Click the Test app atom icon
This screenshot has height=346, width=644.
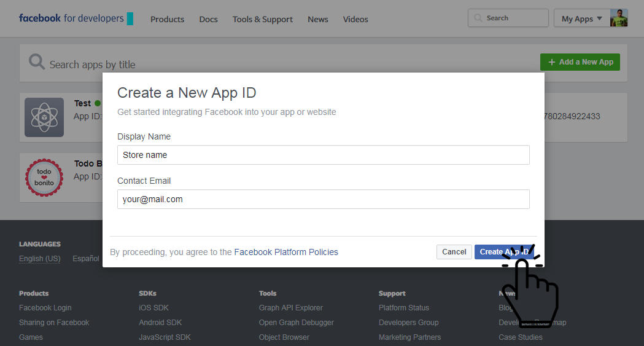pyautogui.click(x=44, y=117)
